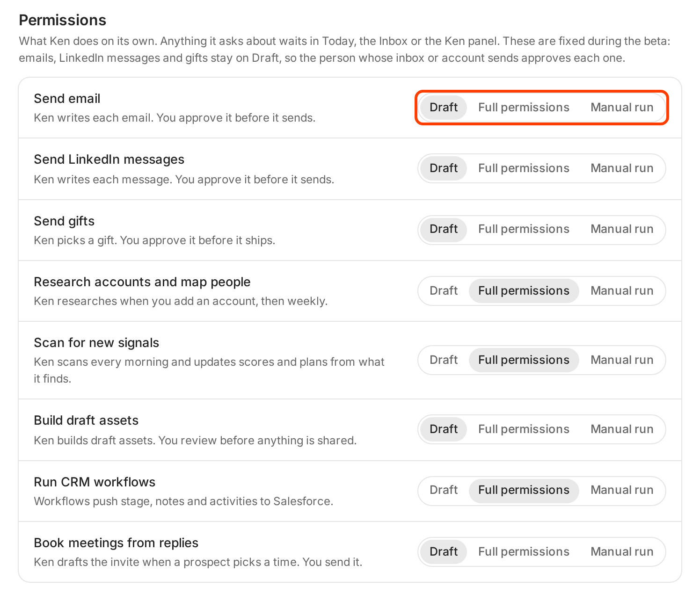Screen dimensions: 700x608
Task: Change Run CRM workflows to Manual run
Action: (x=622, y=490)
